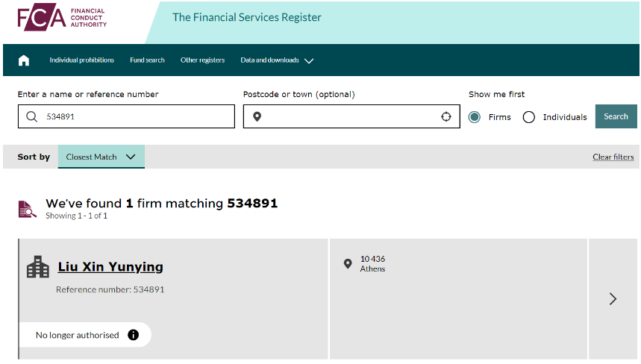641x364 pixels.
Task: Open Individual prohibitions menu item
Action: click(82, 60)
